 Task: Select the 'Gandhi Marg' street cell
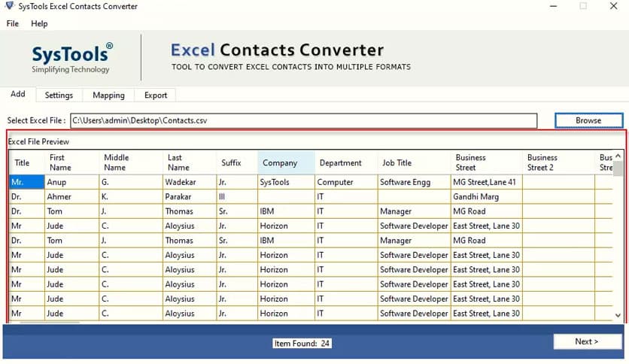click(487, 197)
